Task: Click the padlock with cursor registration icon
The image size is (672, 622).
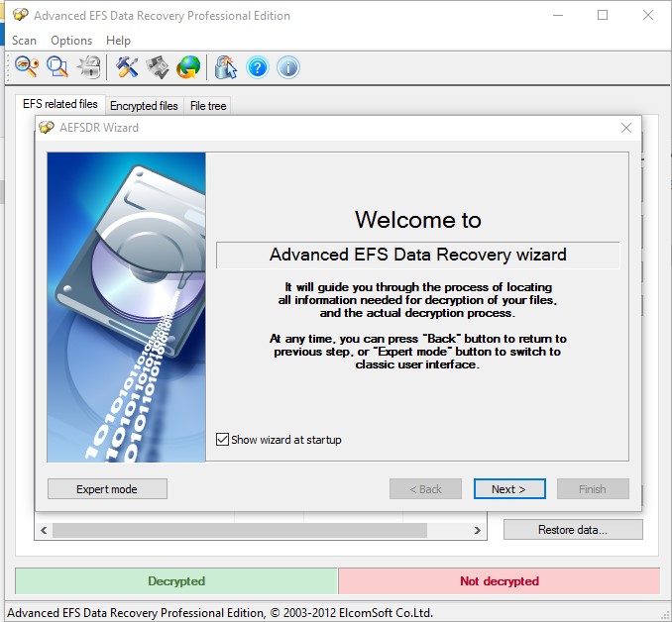Action: [x=226, y=67]
